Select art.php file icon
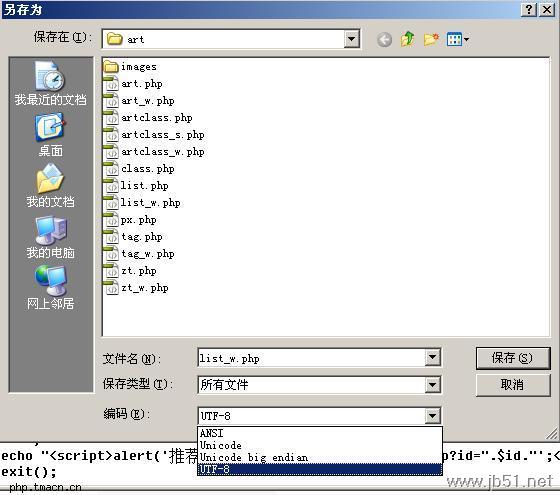This screenshot has height=495, width=560. coord(111,84)
